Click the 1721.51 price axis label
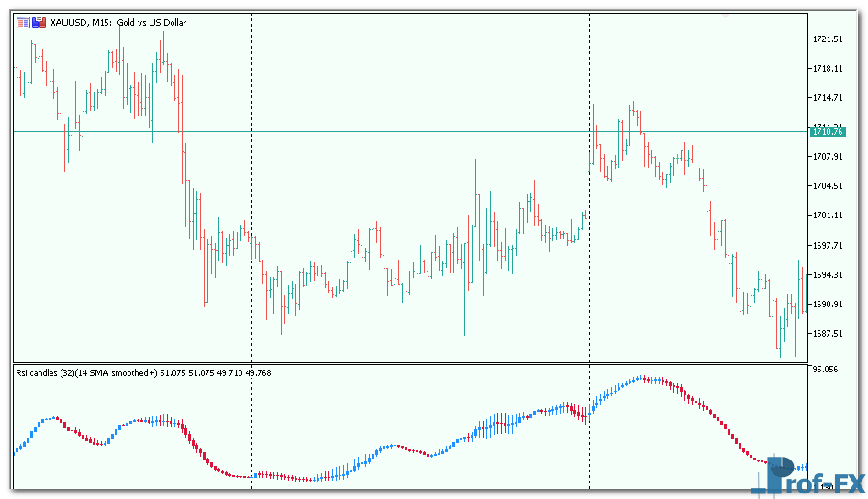Image resolution: width=868 pixels, height=499 pixels. coord(828,39)
